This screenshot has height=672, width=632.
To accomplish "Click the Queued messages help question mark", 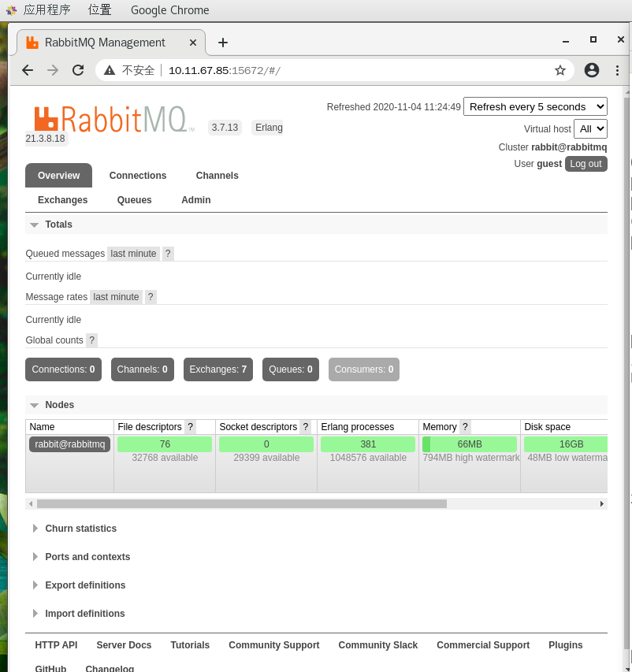I will (x=168, y=254).
